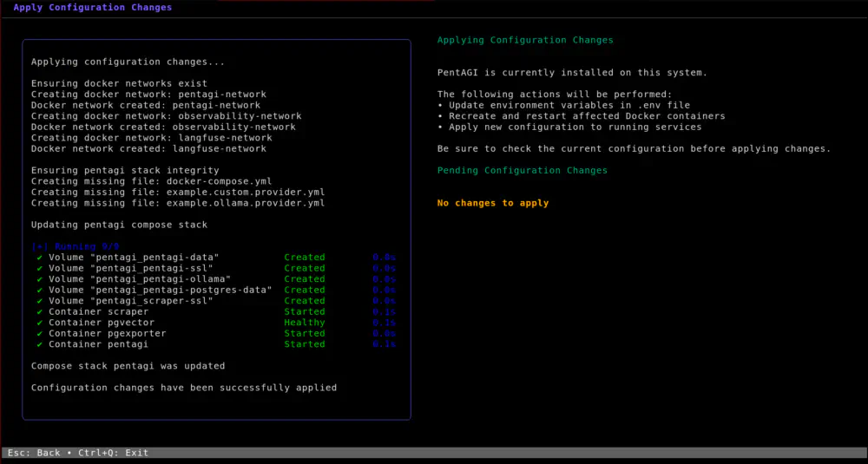The height and width of the screenshot is (464, 868).
Task: Click 'Creating docker network: langfuse-network' line
Action: (x=151, y=138)
